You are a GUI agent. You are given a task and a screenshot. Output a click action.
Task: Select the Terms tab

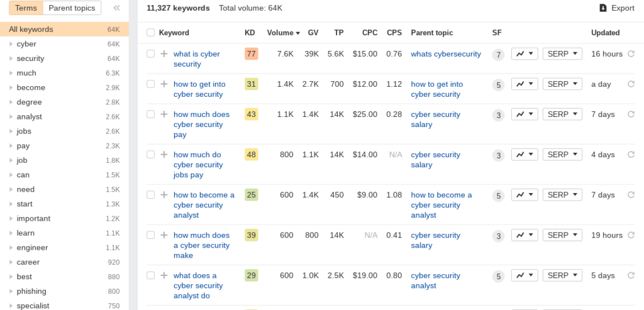click(26, 8)
